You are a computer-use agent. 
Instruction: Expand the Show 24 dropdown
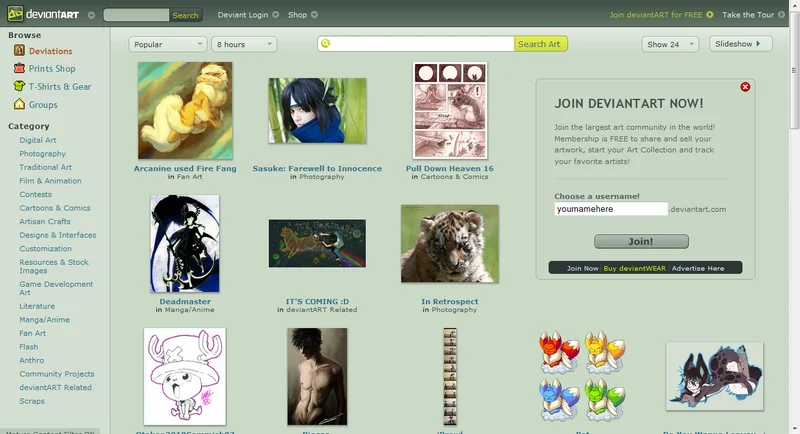tap(670, 44)
